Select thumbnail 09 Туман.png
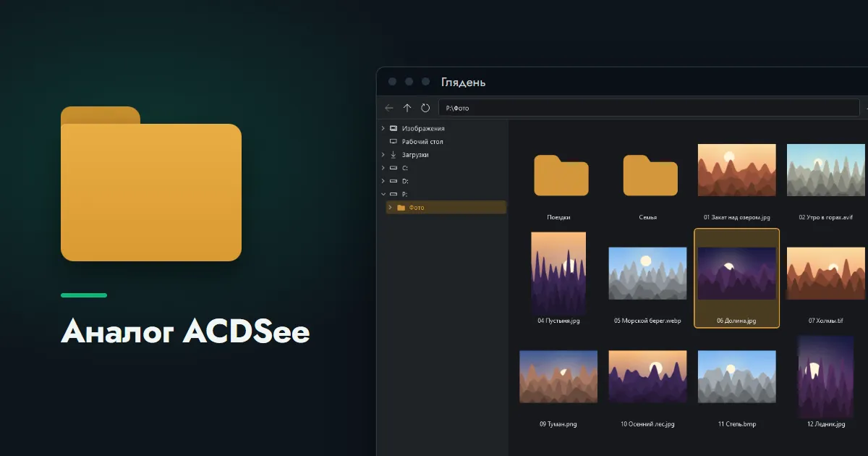This screenshot has height=456, width=868. [x=558, y=376]
